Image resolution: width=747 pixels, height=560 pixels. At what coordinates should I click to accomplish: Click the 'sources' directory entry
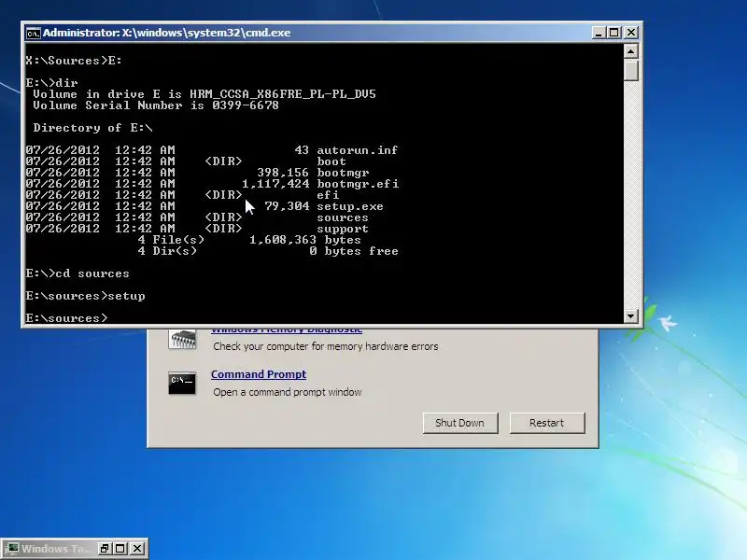[343, 217]
